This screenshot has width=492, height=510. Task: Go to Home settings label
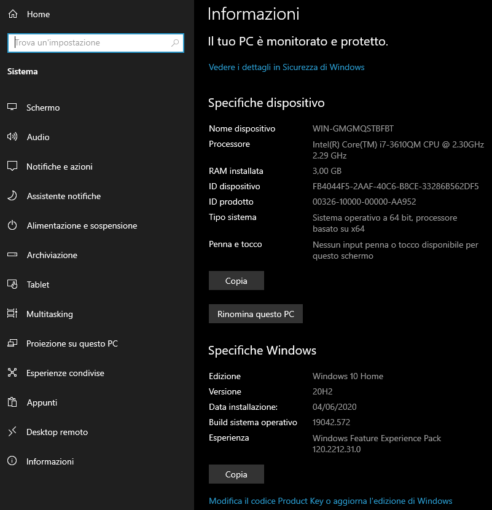38,14
